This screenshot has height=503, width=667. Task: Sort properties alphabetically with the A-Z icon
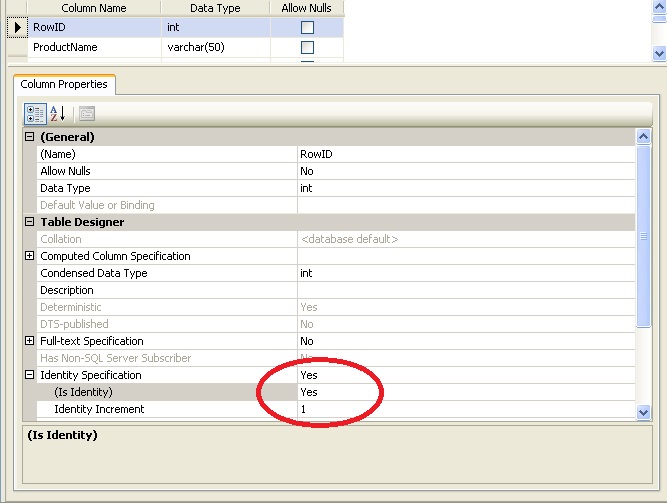(x=58, y=114)
